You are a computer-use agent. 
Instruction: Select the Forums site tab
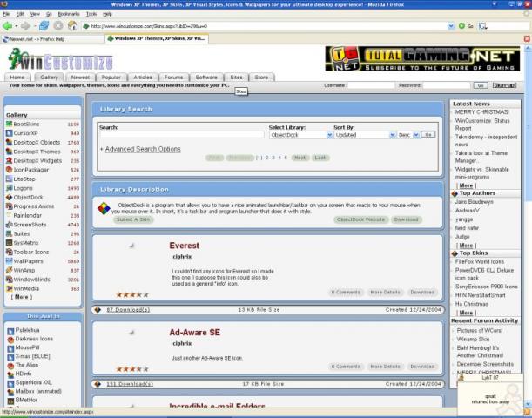pyautogui.click(x=174, y=77)
